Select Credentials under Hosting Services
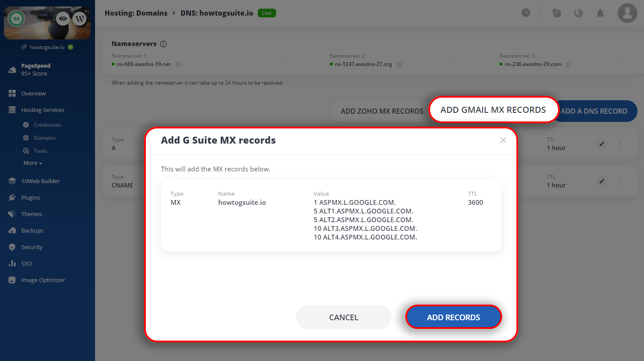This screenshot has height=361, width=644. point(48,125)
